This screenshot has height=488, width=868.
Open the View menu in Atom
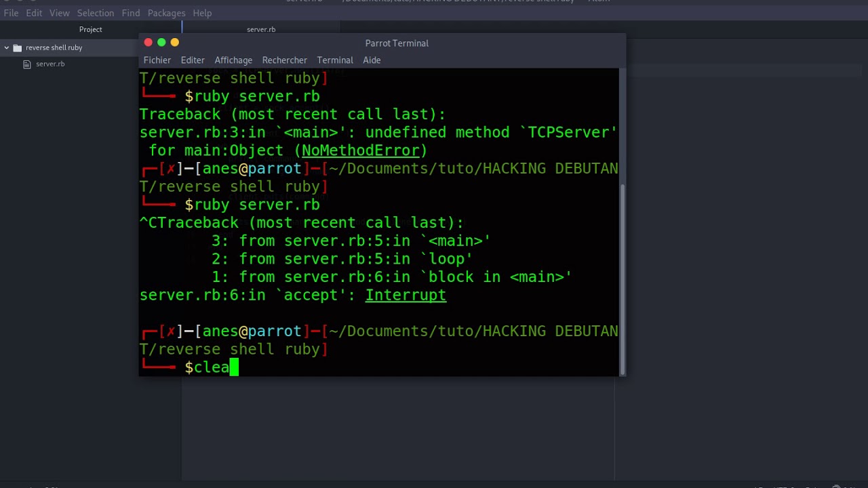[60, 13]
